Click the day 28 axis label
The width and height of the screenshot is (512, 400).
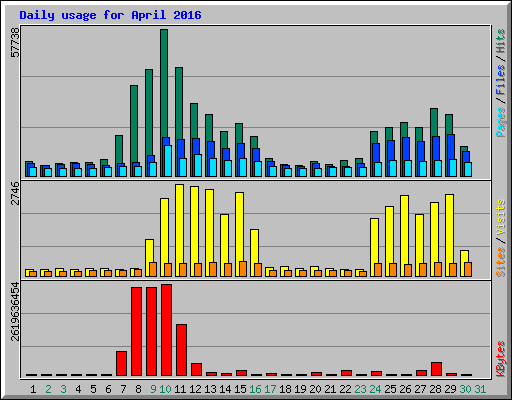(x=436, y=389)
